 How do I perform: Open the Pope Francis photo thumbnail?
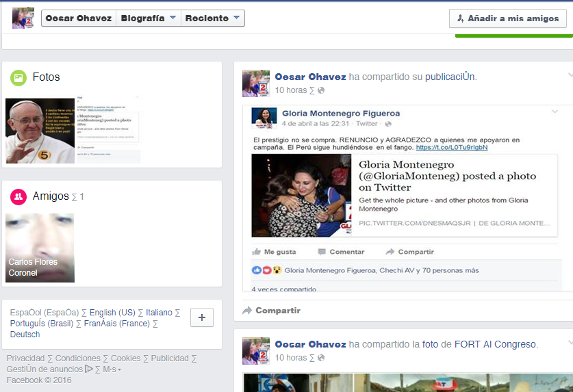40,131
